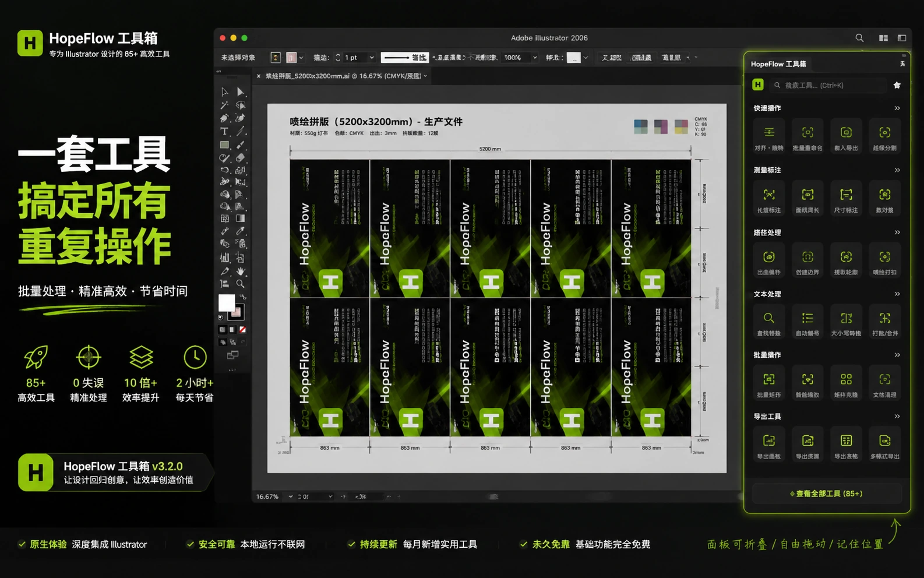
Task: Select the Eraser tool
Action: (x=240, y=158)
